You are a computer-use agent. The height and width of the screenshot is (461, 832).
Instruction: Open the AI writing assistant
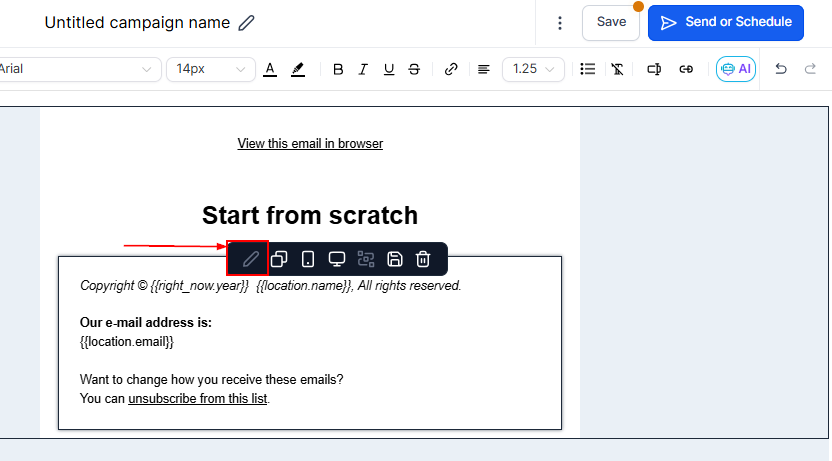tap(735, 69)
